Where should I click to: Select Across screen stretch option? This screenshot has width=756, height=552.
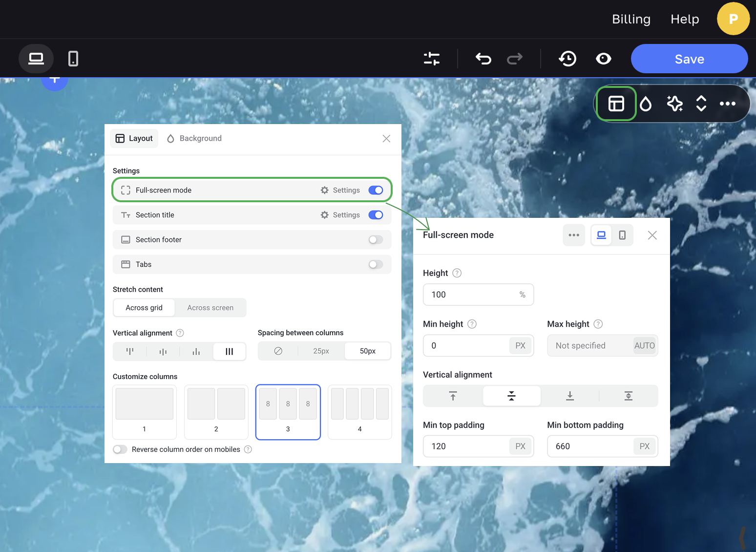pos(210,308)
